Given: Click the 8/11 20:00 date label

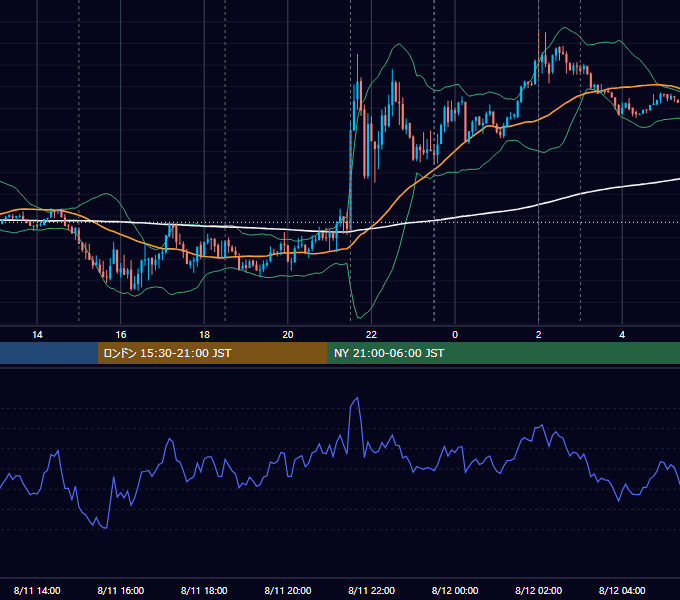Looking at the screenshot, I should tap(288, 590).
